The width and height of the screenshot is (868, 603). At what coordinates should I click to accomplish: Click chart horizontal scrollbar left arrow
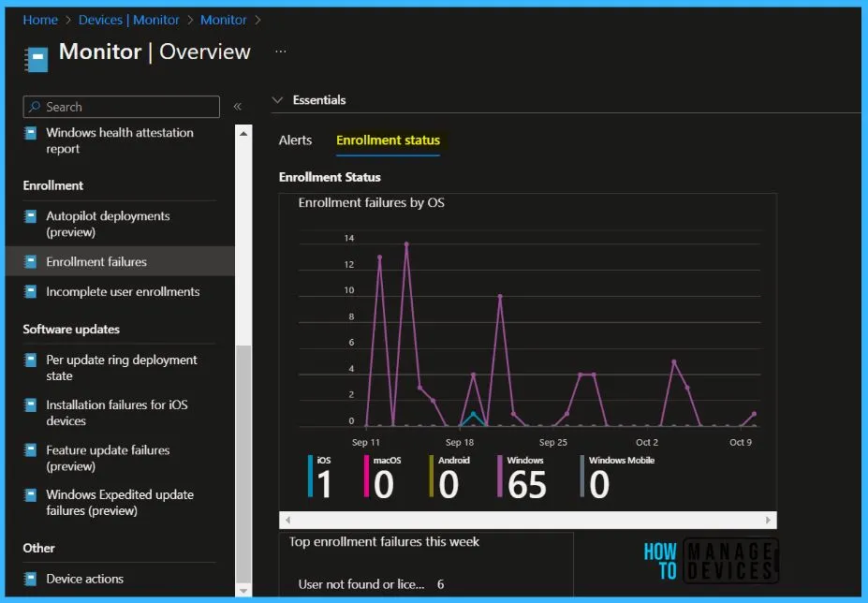coord(287,520)
